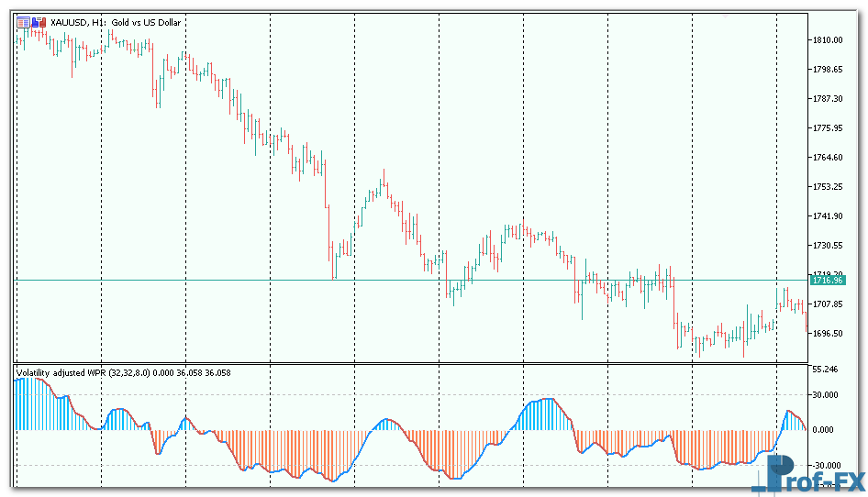The height and width of the screenshot is (497, 868).
Task: Click the 1787.30 price axis label
Action: pyautogui.click(x=828, y=99)
